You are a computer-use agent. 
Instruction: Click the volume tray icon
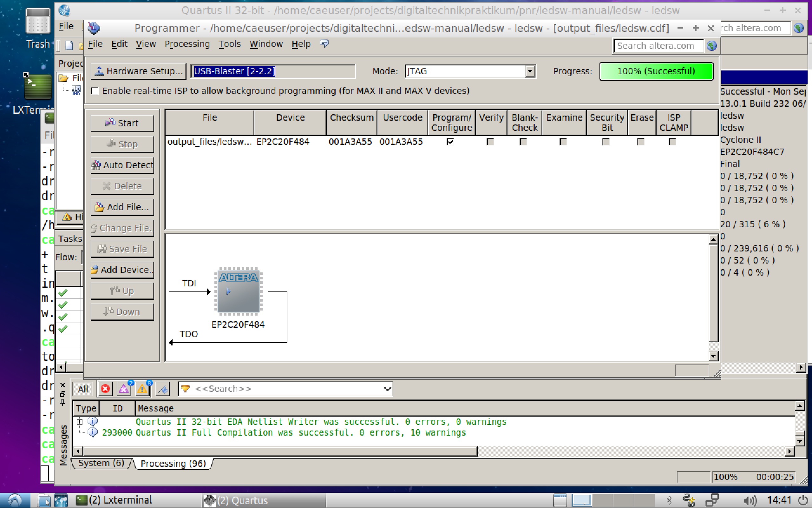[750, 500]
